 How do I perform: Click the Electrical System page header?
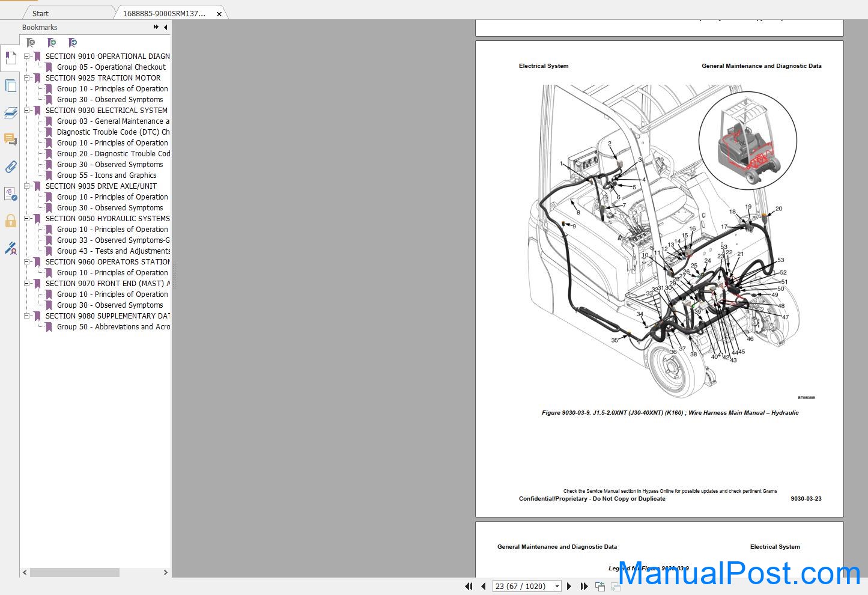tap(544, 66)
